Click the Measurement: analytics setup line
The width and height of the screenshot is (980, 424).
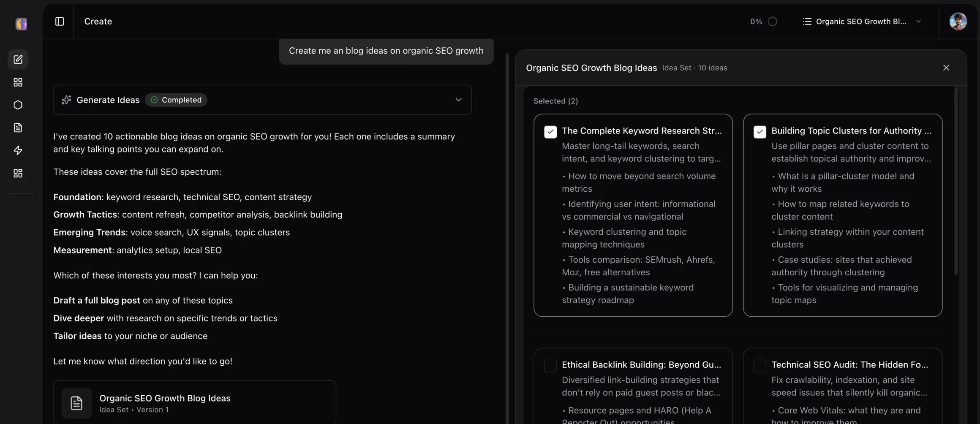pos(137,250)
